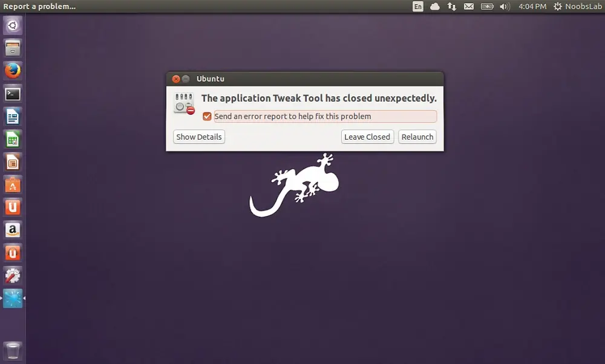Open the messaging mail indicator
Screen dimensions: 605x364
469,7
